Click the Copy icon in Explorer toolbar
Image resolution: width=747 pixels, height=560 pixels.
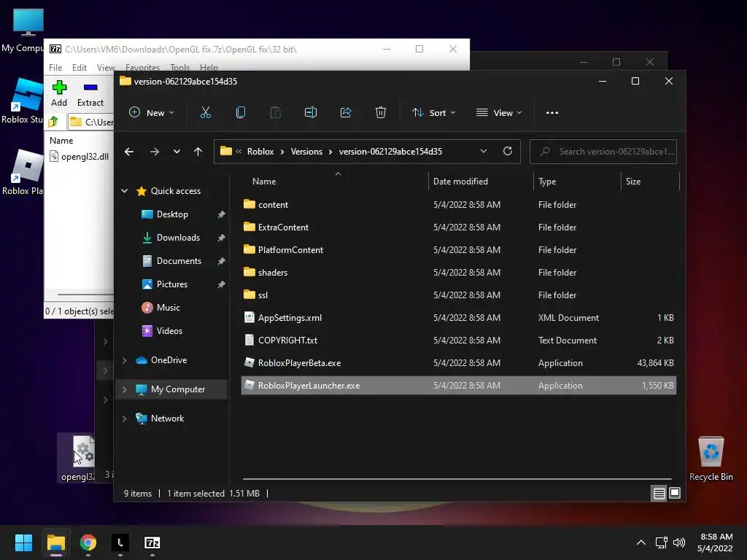point(241,113)
